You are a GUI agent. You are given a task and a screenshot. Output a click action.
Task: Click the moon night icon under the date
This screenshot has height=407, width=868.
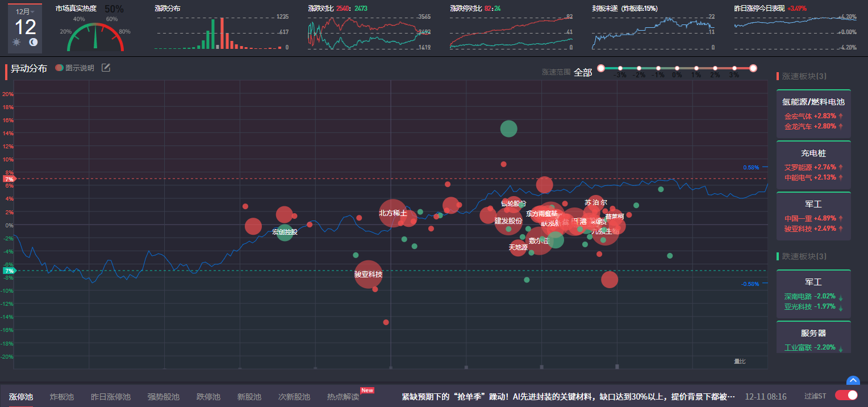[34, 43]
